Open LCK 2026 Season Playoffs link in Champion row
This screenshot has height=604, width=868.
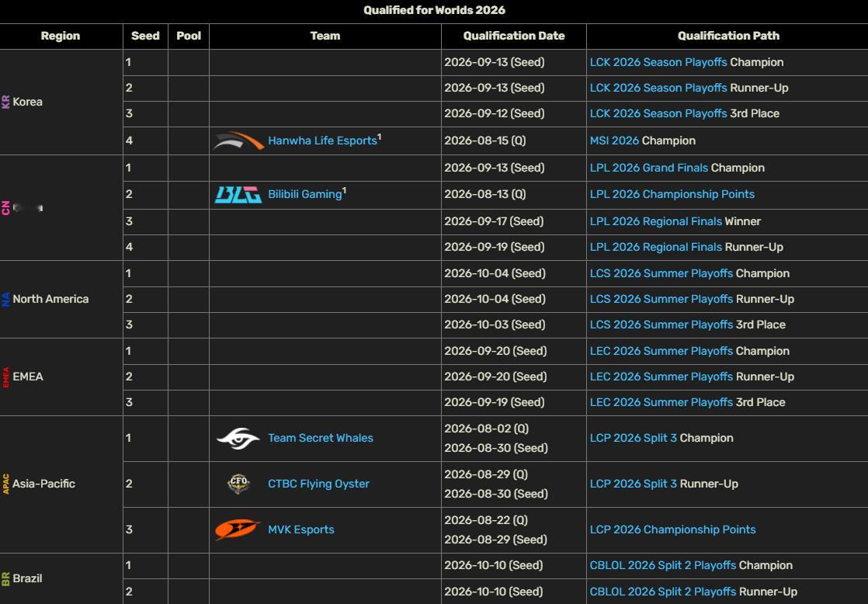tap(658, 62)
